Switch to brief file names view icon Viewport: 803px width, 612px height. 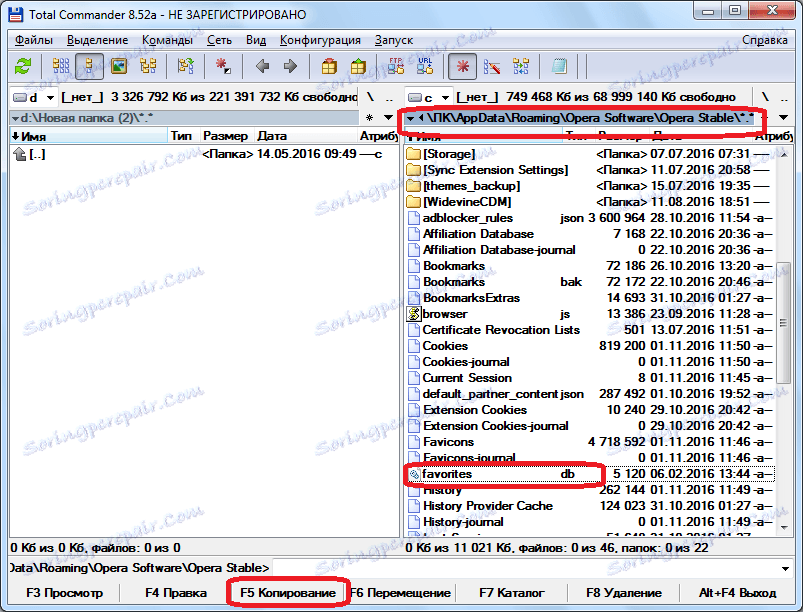(61, 66)
